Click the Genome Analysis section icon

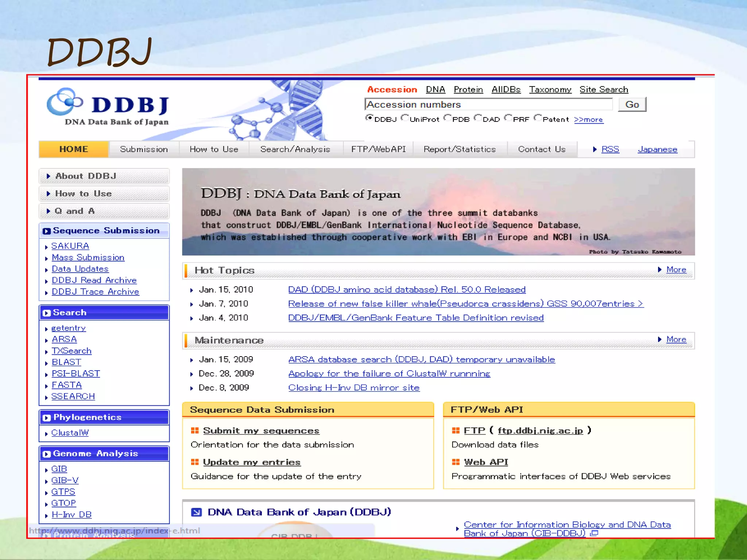click(x=46, y=454)
